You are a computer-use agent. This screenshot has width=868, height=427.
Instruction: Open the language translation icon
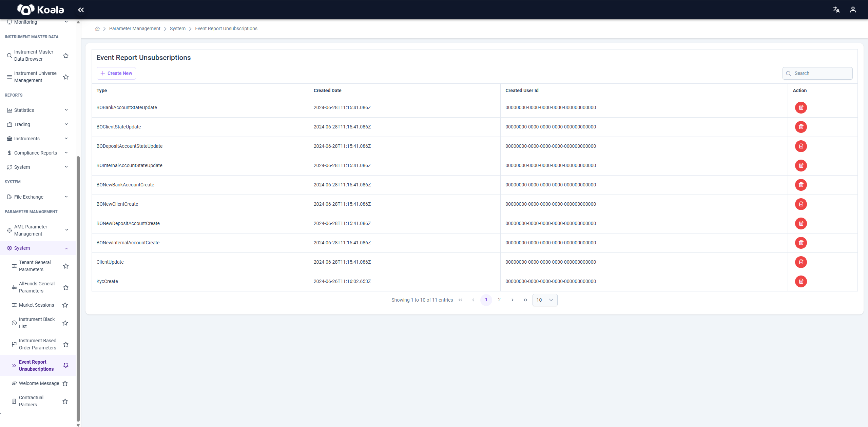[x=836, y=10]
